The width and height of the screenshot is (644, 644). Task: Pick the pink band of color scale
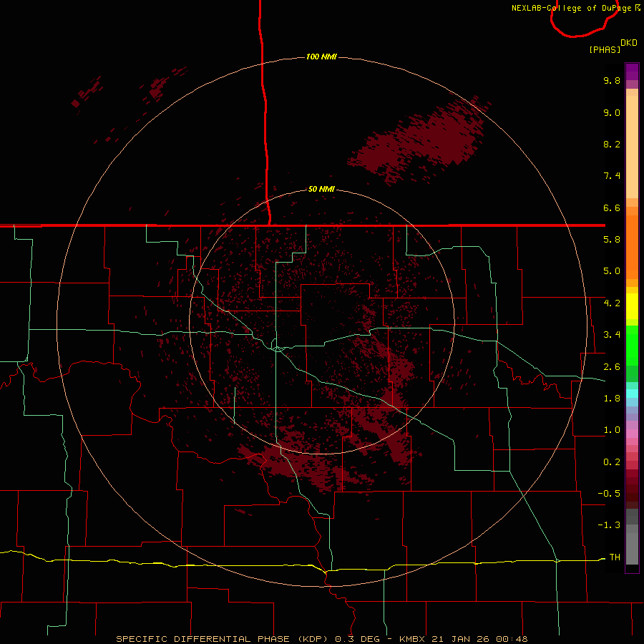[x=632, y=434]
